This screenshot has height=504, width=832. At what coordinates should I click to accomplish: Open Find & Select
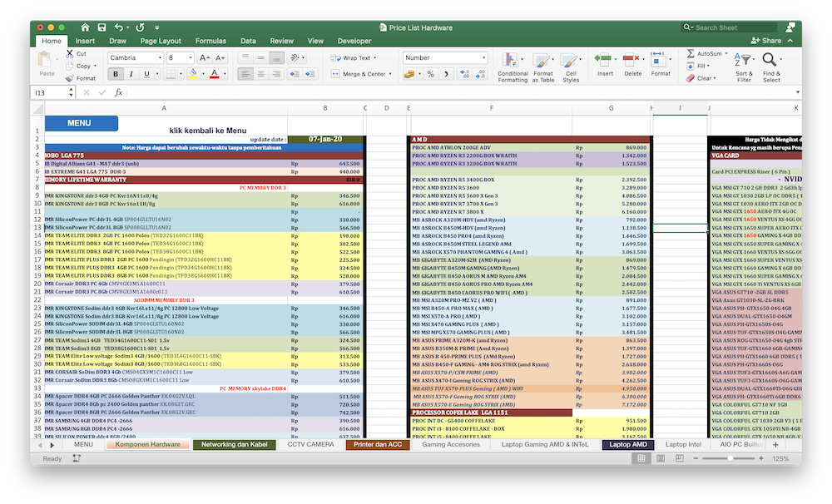[771, 67]
